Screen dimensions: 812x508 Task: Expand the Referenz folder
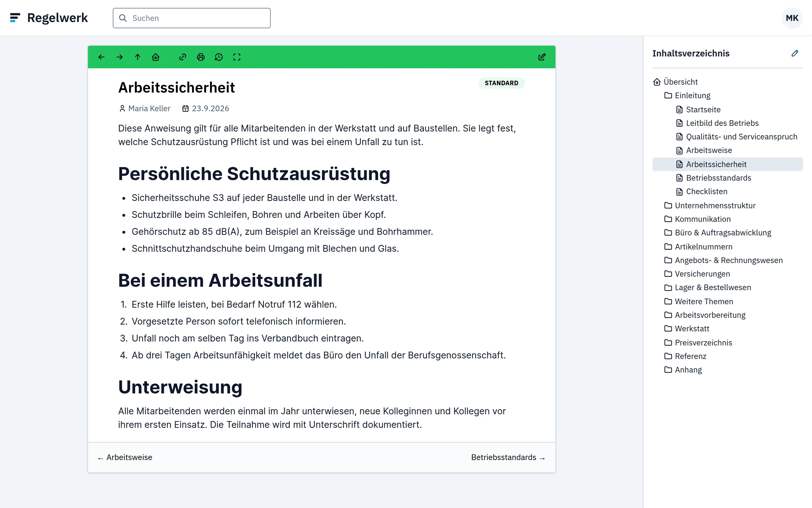(690, 356)
